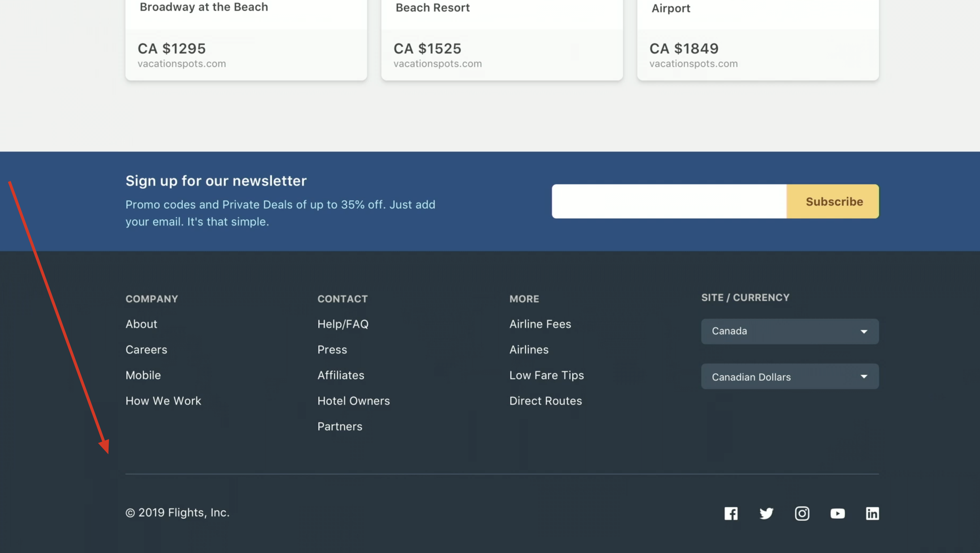The height and width of the screenshot is (553, 980).
Task: Expand the Canada site dropdown
Action: coord(789,331)
